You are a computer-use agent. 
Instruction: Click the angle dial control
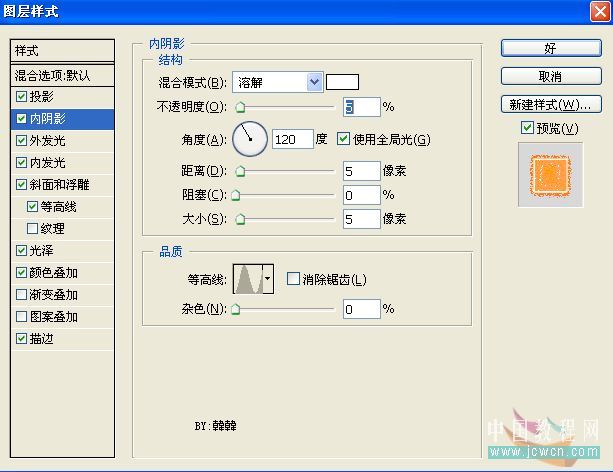[x=250, y=139]
